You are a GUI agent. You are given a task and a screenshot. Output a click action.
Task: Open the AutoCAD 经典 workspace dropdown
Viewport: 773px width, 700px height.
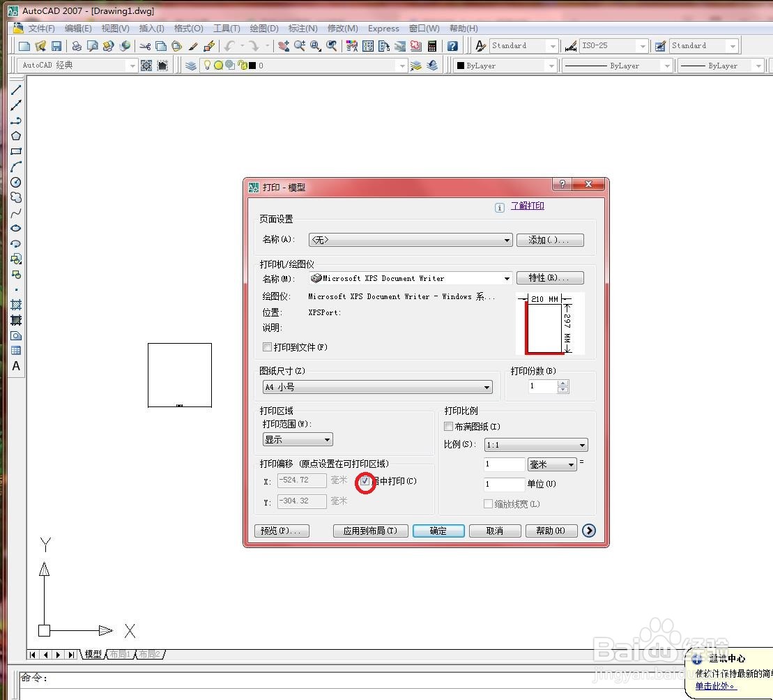(x=77, y=65)
